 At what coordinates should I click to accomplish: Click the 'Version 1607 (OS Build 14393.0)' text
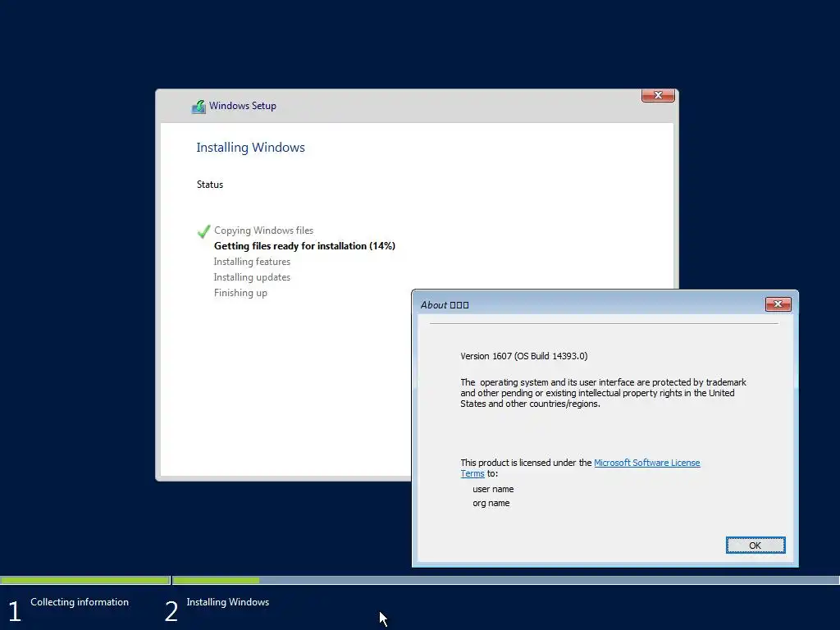(524, 356)
